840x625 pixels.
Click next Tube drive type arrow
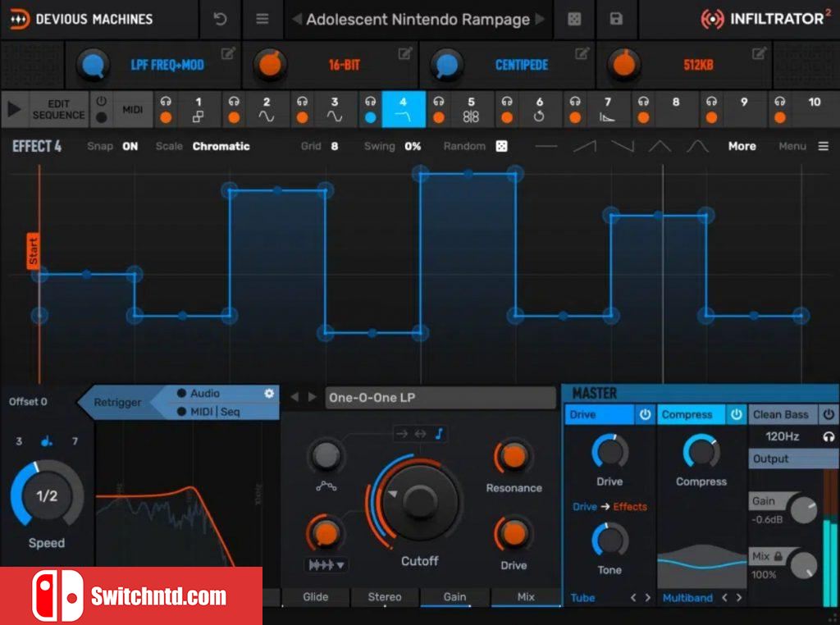648,598
